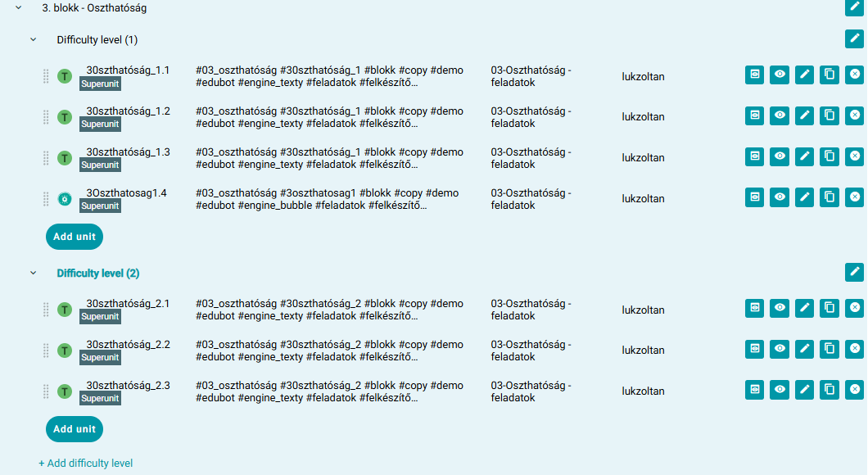Duplicate the 3oszthatóság_2.1 unit
Screen dimensions: 868x475
pyautogui.click(x=830, y=308)
